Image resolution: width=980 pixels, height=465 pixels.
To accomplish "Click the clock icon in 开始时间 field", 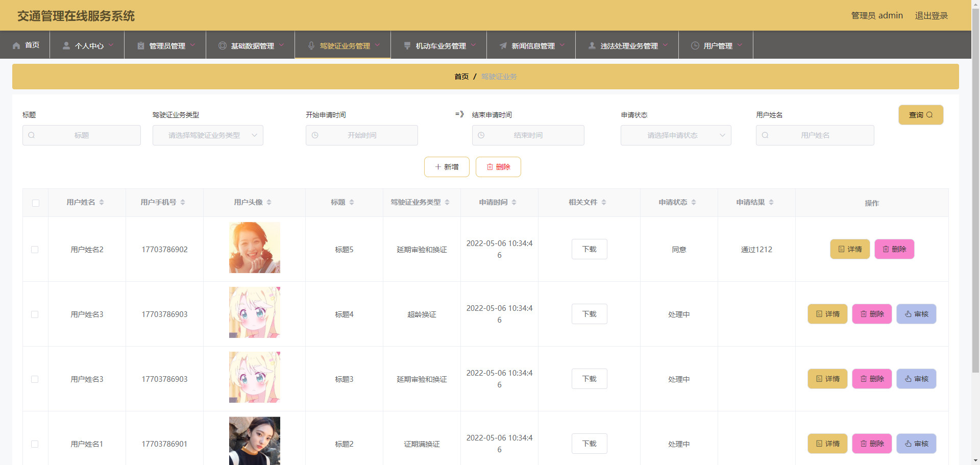I will pyautogui.click(x=315, y=135).
